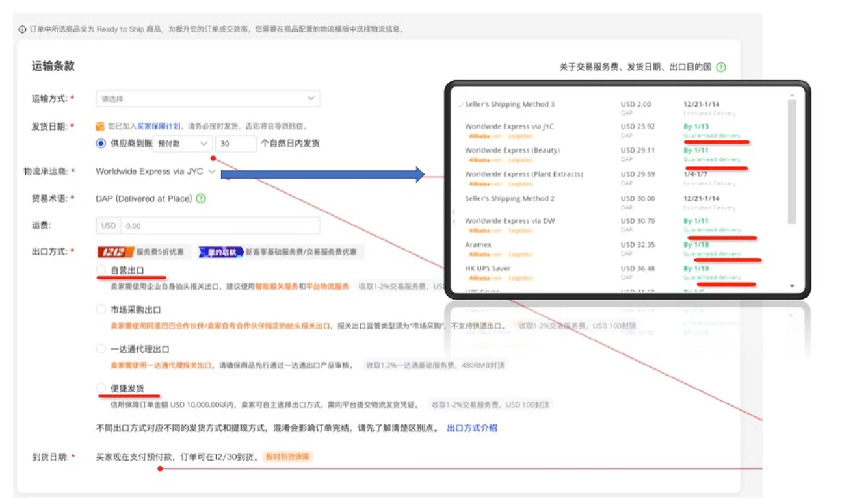This screenshot has height=499, width=868.
Task: Open the 买家保障计划 link
Action: 159,127
